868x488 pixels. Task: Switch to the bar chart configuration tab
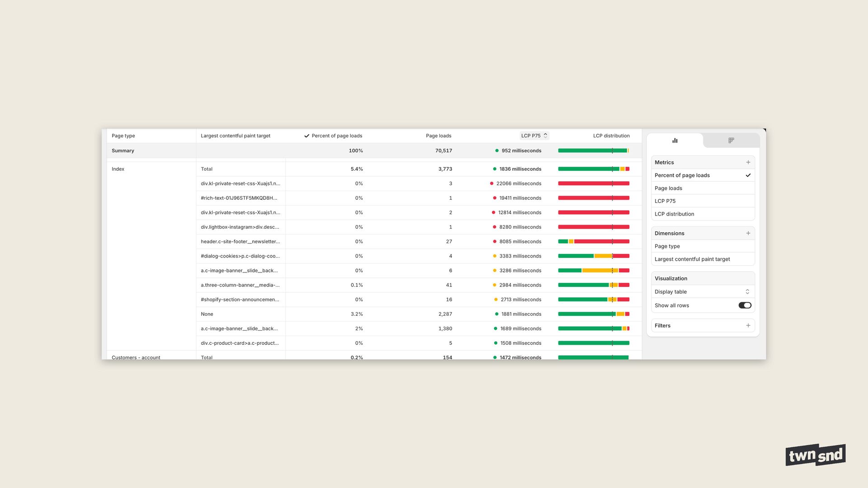[675, 141]
